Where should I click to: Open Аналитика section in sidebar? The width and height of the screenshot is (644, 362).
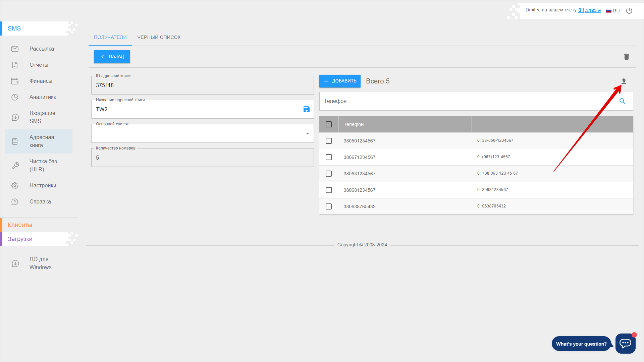[43, 97]
